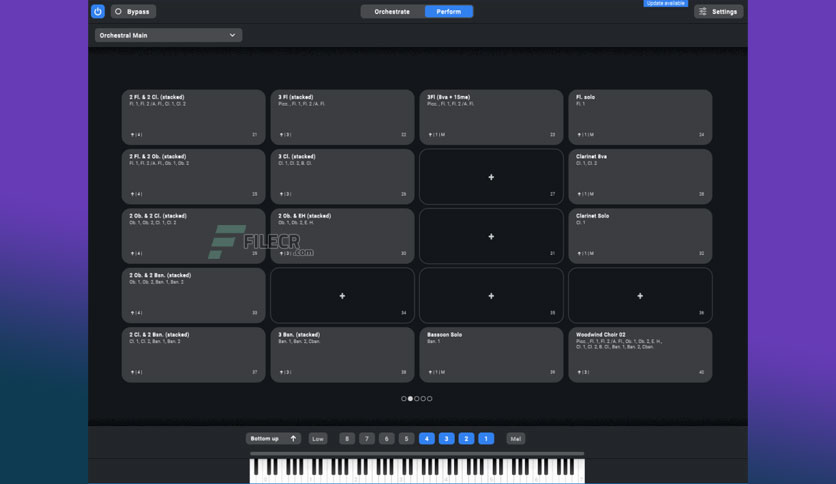Go to the first page dot
This screenshot has height=484, width=836.
pos(404,398)
